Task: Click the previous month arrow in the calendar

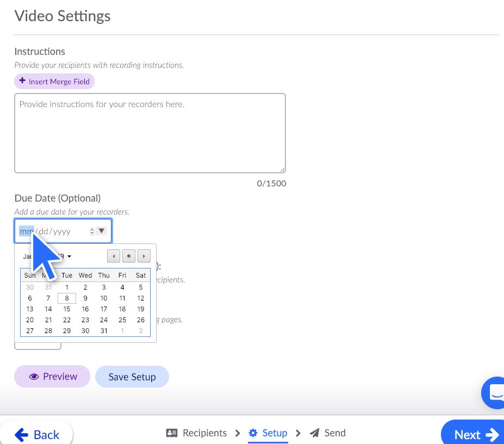Action: [114, 256]
